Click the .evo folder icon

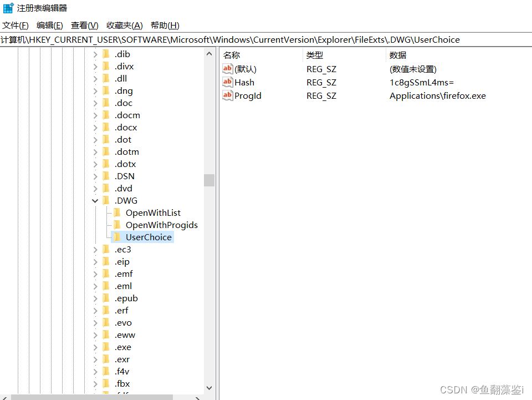(106, 323)
